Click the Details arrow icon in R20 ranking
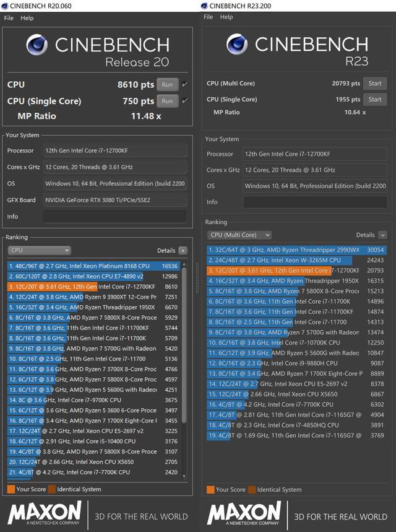Screen dimensions: 396x532 [x=183, y=250]
